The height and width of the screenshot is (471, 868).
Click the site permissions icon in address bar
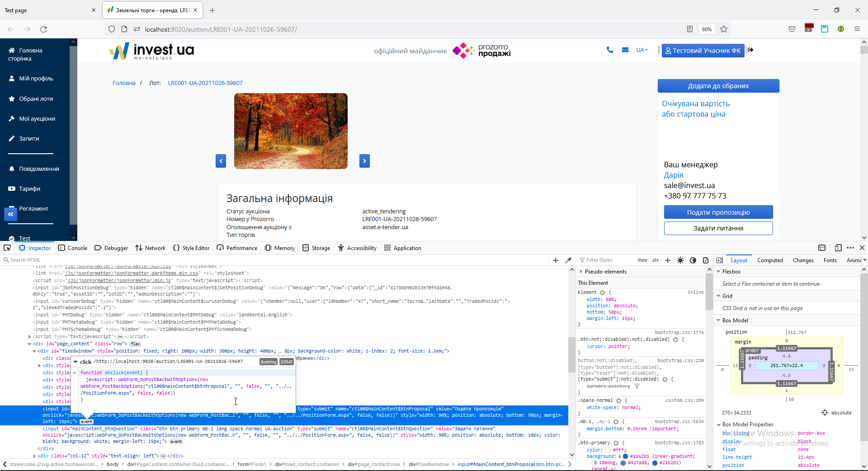click(137, 29)
